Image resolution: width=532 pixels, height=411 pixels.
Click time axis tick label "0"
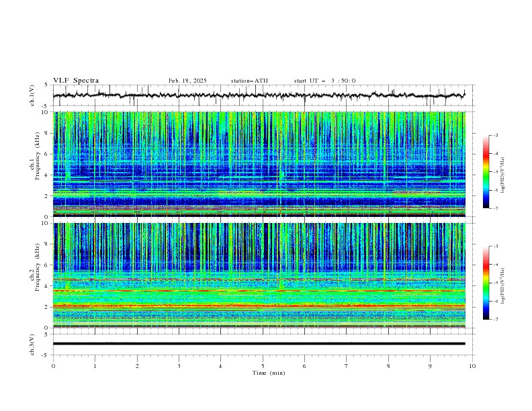pyautogui.click(x=53, y=366)
